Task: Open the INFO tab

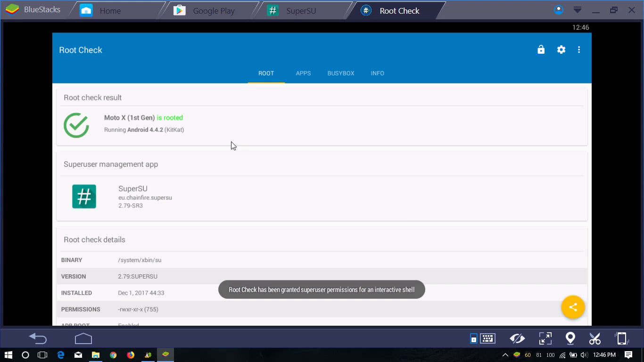Action: click(377, 74)
